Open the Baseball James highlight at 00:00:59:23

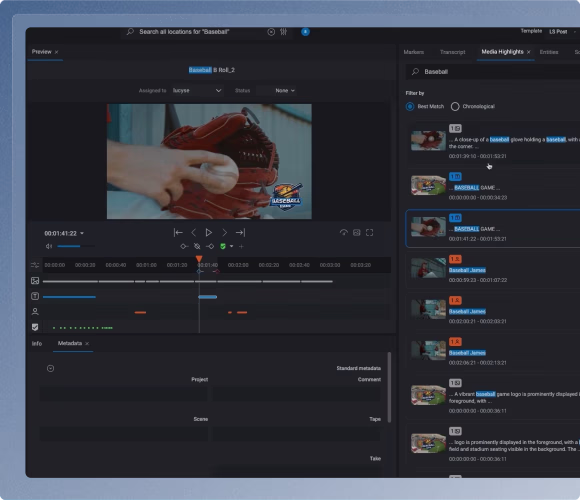click(x=493, y=270)
